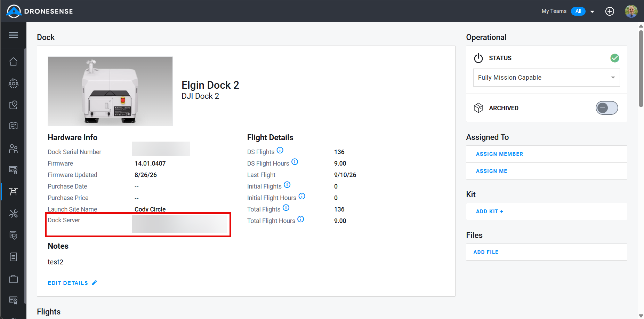644x319 pixels.
Task: Click the green status checkmark icon
Action: tap(615, 58)
